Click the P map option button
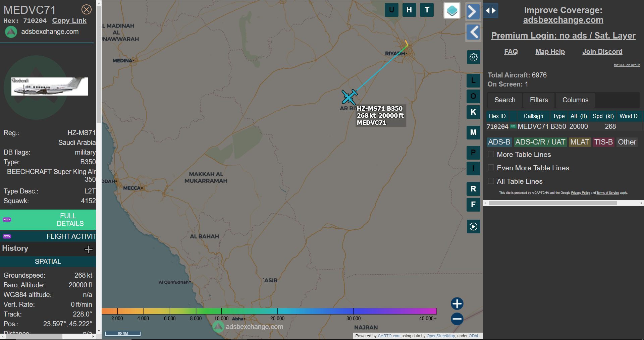The height and width of the screenshot is (340, 644). (473, 153)
